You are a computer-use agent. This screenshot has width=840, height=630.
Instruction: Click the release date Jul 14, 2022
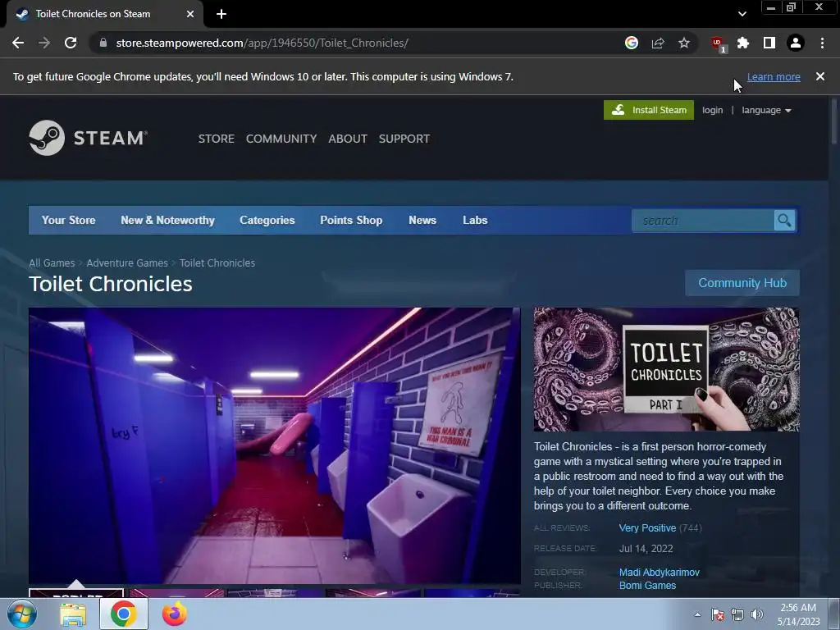click(646, 549)
